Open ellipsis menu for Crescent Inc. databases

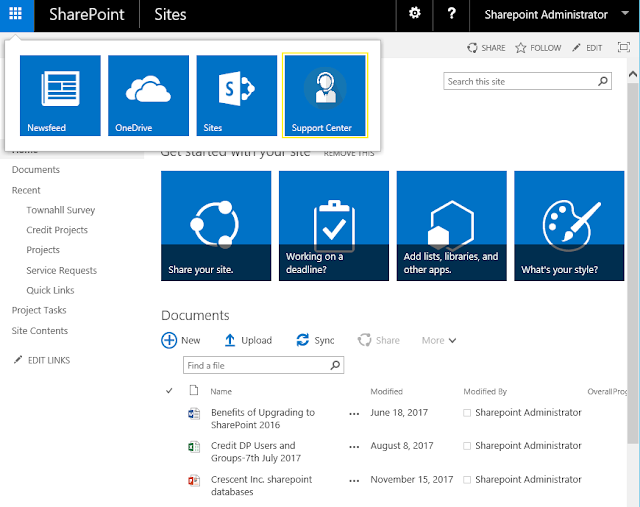[354, 481]
